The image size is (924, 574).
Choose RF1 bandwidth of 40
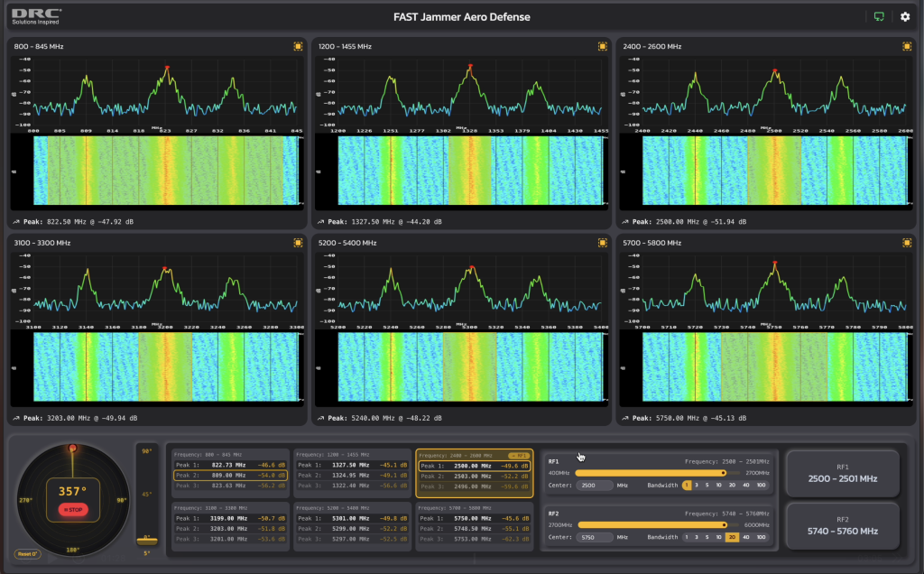[x=746, y=485]
